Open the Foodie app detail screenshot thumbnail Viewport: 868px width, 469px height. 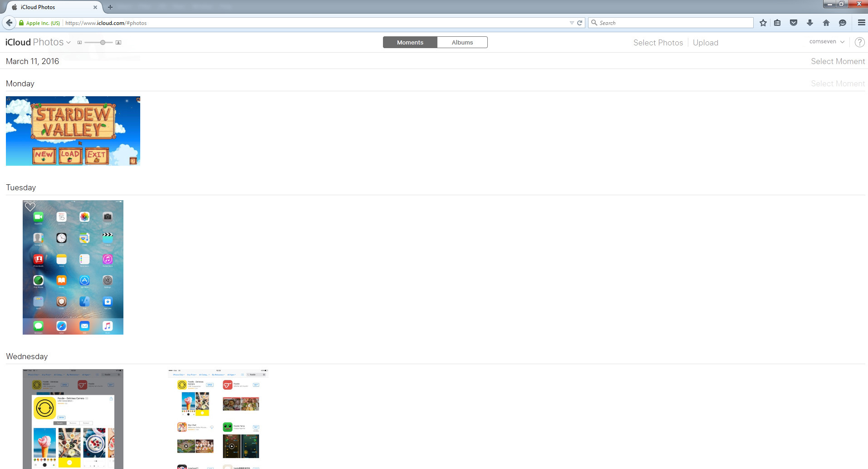(73, 419)
